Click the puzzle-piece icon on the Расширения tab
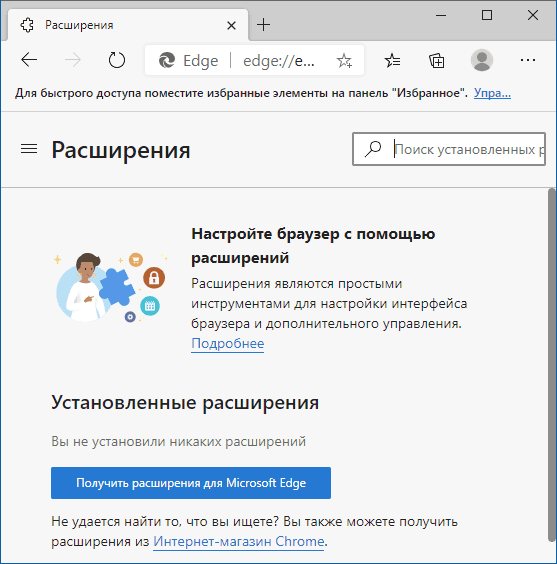This screenshot has width=557, height=564. [x=27, y=25]
